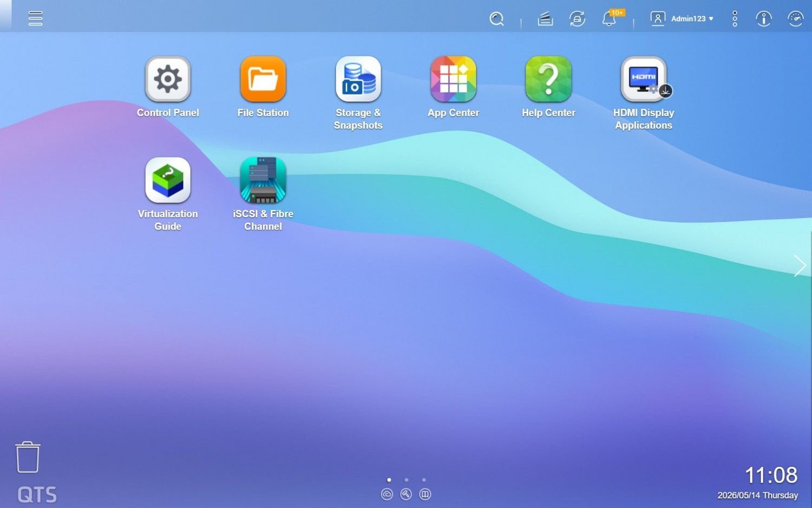This screenshot has width=812, height=508.
Task: Open the system info icon
Action: (x=763, y=19)
